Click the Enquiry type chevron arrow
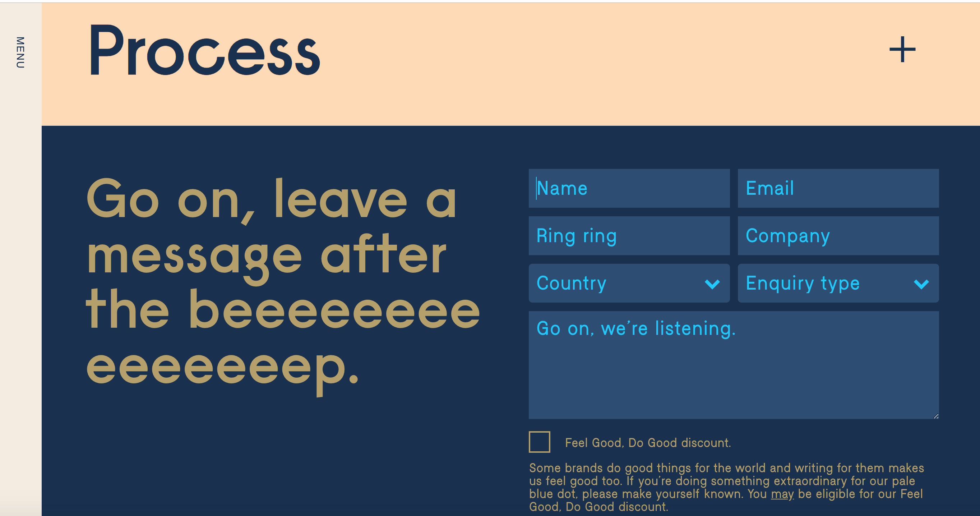This screenshot has width=980, height=516. tap(921, 284)
